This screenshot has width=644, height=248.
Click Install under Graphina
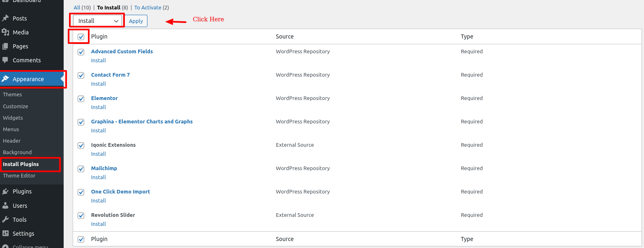tap(99, 130)
